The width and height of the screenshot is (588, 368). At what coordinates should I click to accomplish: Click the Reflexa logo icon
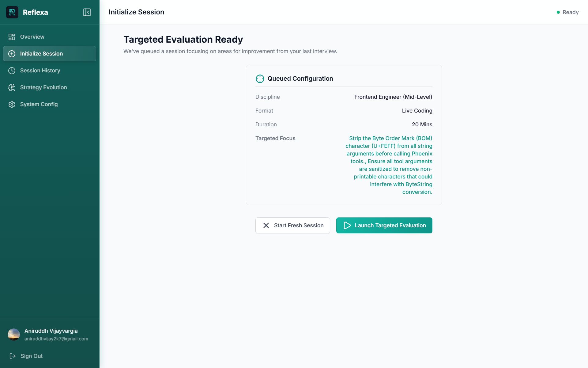click(12, 12)
